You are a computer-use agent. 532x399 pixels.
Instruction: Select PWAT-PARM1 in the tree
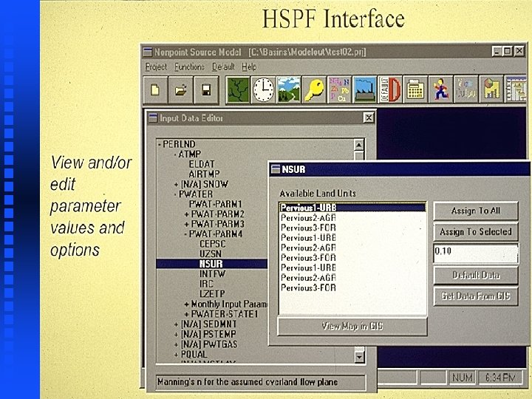tap(216, 204)
